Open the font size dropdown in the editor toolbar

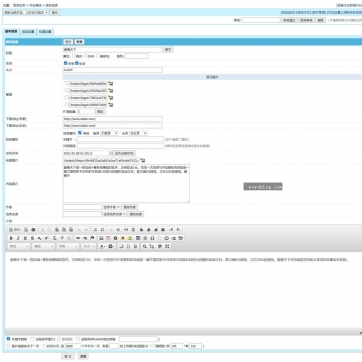(89, 246)
